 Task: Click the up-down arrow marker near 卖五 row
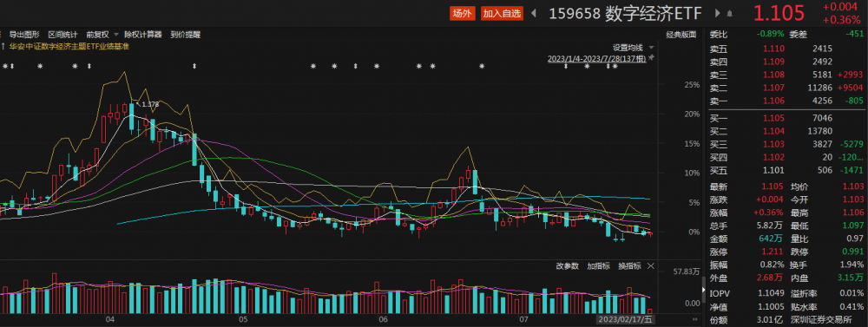(608, 67)
